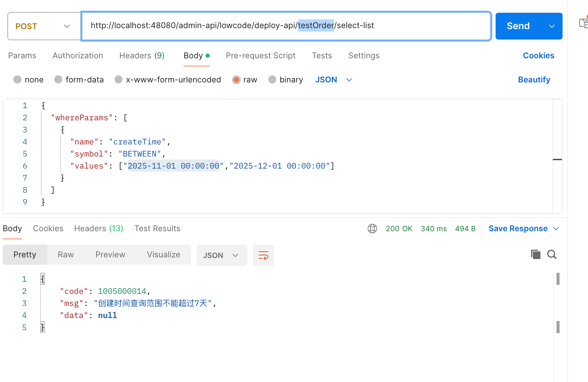Switch to the Headers (9) request tab

pyautogui.click(x=142, y=56)
